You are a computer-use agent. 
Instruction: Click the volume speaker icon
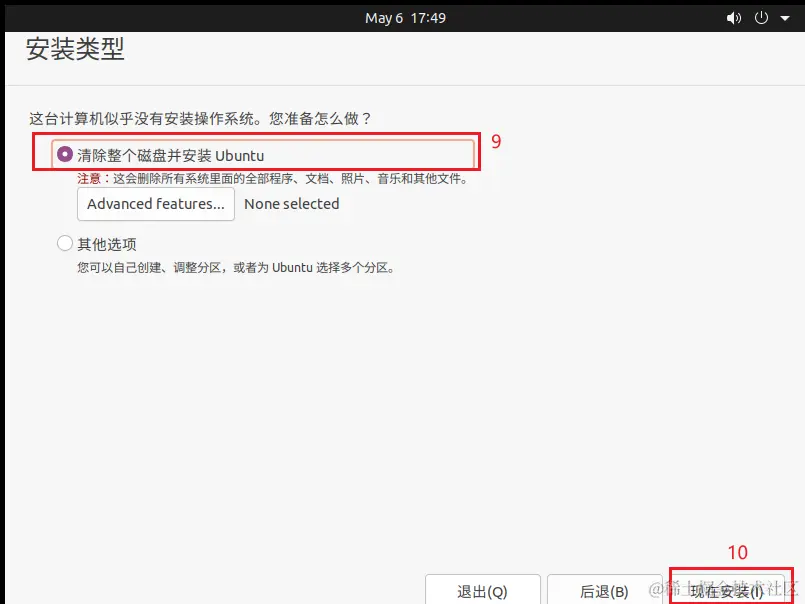point(734,18)
